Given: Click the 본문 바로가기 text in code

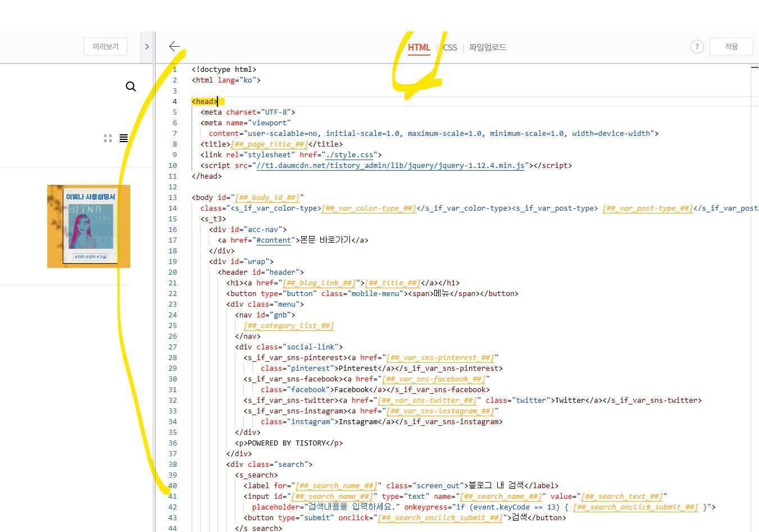Looking at the screenshot, I should 326,240.
